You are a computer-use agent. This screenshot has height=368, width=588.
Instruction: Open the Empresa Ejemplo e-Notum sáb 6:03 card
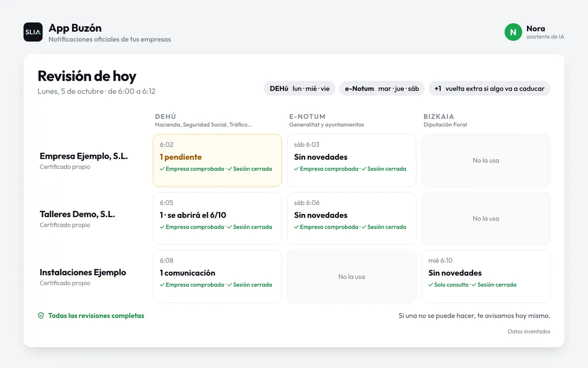click(351, 161)
